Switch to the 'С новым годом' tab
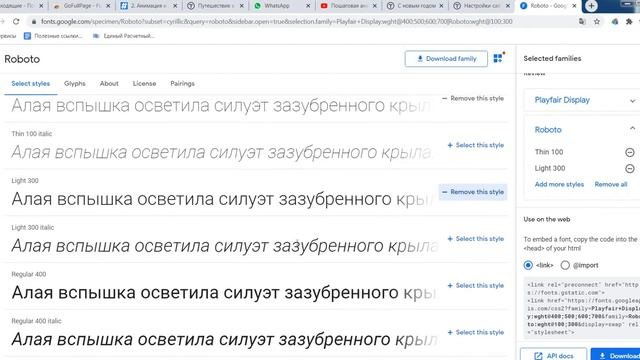This screenshot has width=640, height=360. [415, 6]
